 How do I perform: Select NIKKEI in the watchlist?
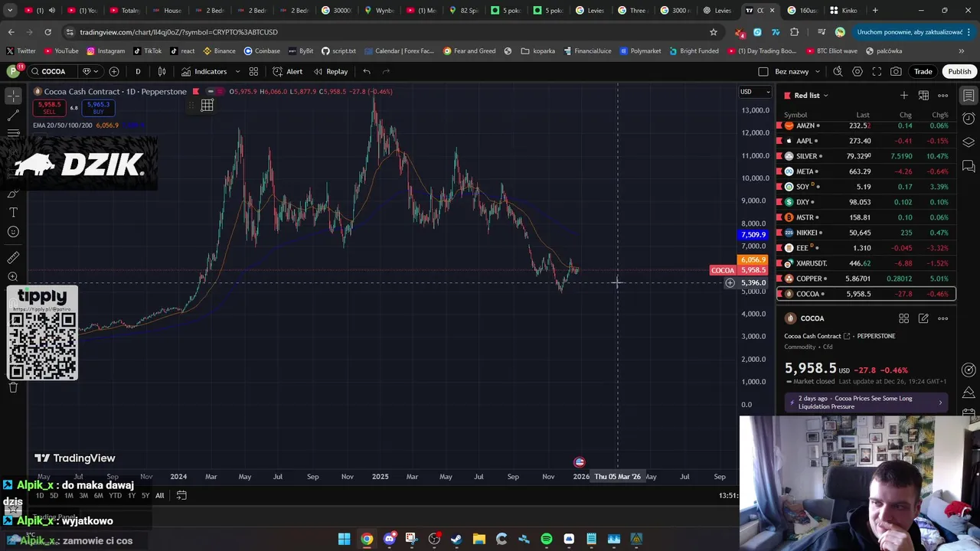[866, 233]
